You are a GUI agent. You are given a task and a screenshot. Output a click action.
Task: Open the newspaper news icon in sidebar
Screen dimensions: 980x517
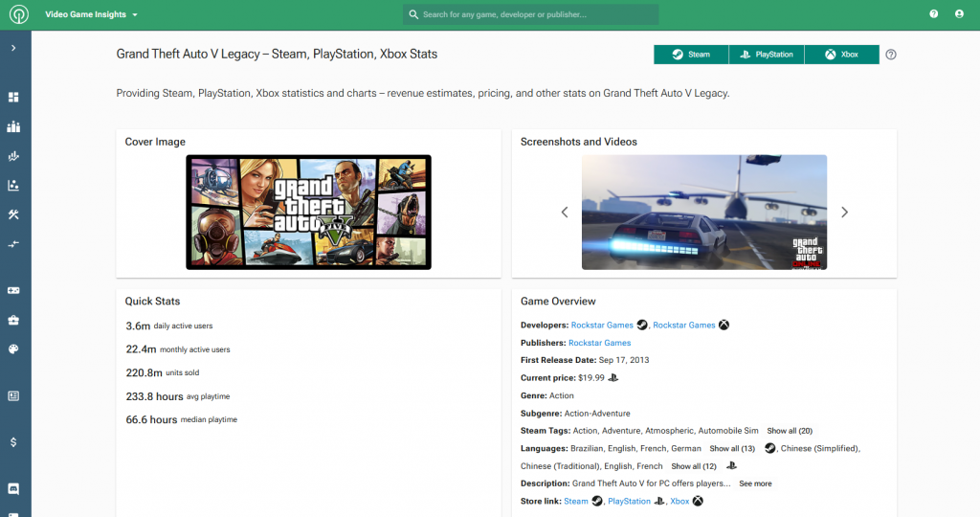[13, 395]
